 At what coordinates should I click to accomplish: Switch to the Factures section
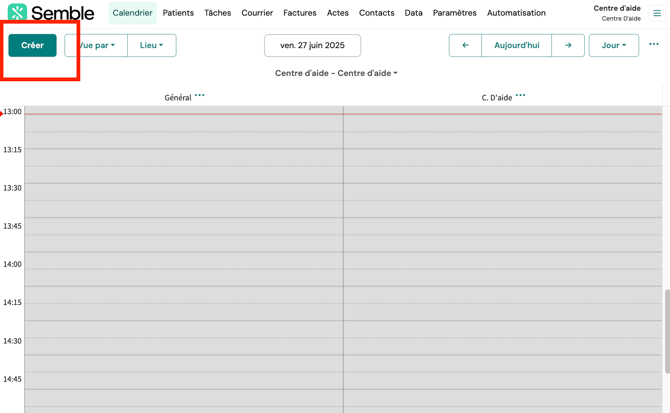tap(299, 13)
